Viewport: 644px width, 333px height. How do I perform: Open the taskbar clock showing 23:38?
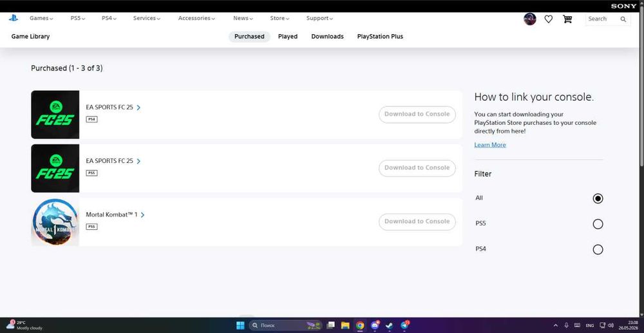[x=629, y=325]
